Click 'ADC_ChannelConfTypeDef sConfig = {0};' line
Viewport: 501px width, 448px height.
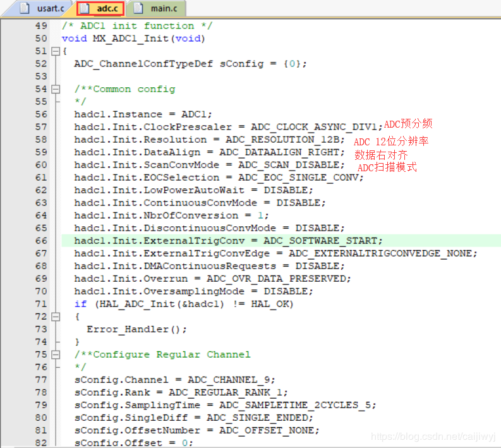coord(190,64)
